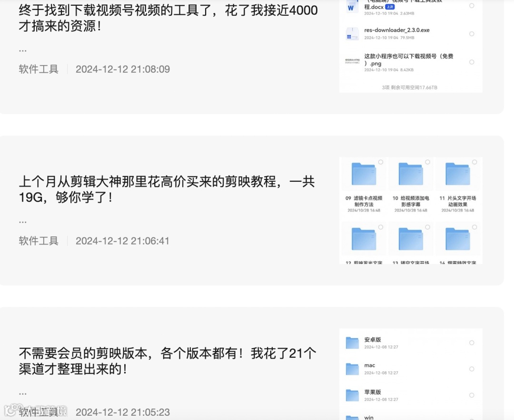
Task: Click the mac folder icon
Action: tap(352, 369)
